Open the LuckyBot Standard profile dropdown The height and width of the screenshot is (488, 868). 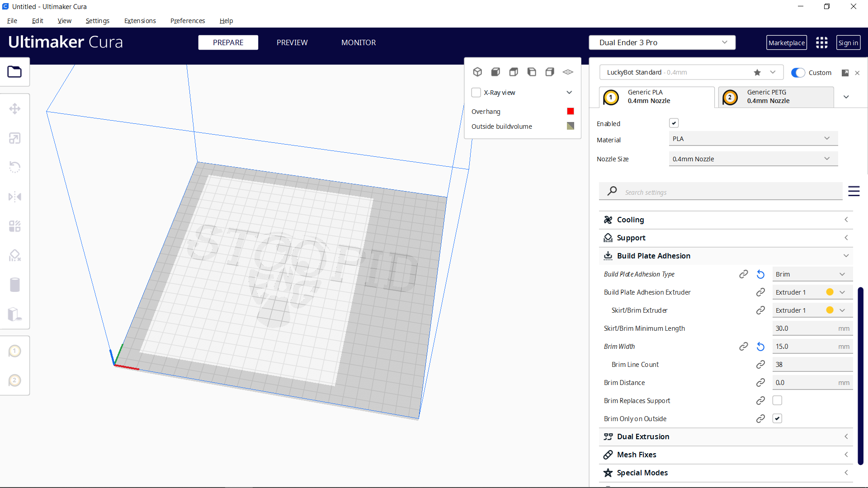click(x=691, y=72)
